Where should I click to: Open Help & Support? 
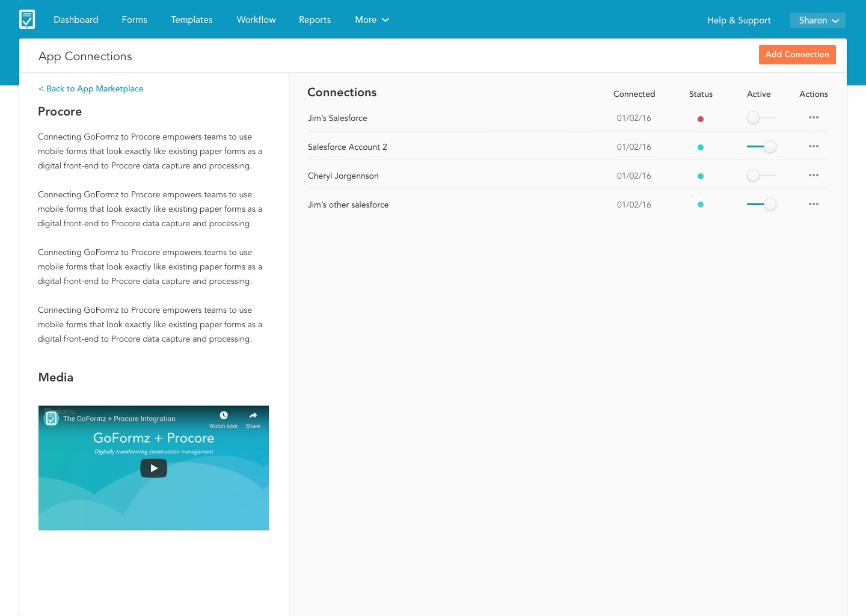coord(739,20)
